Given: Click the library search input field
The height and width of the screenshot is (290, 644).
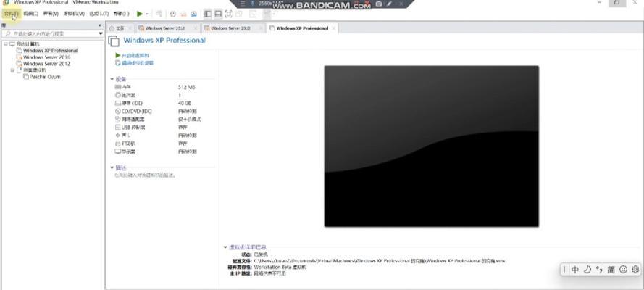Looking at the screenshot, I should pos(50,33).
